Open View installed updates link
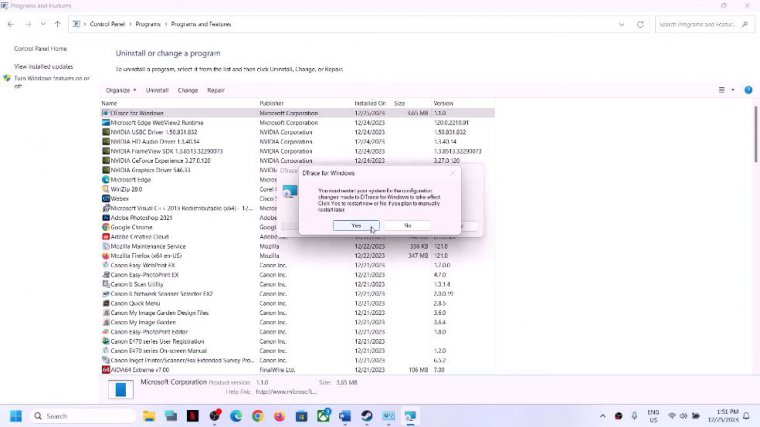 43,66
